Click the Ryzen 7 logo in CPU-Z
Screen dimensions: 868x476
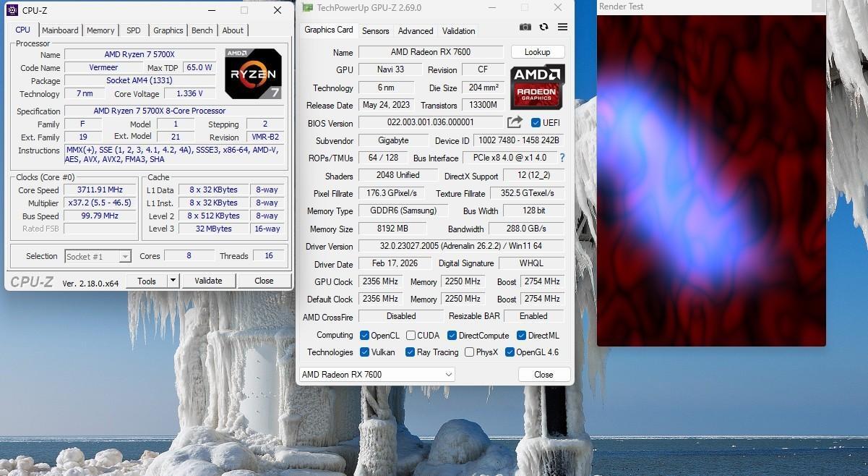(253, 74)
